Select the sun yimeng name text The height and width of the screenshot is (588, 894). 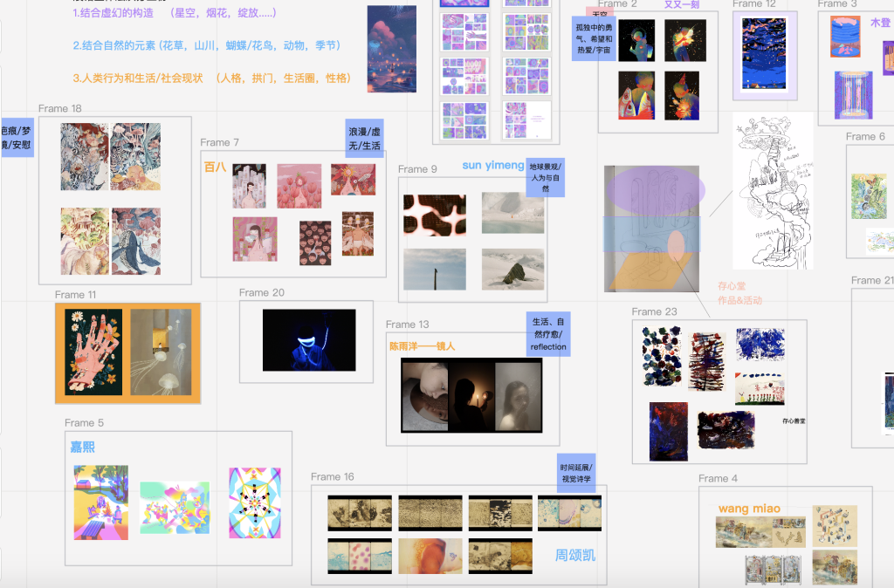[493, 166]
